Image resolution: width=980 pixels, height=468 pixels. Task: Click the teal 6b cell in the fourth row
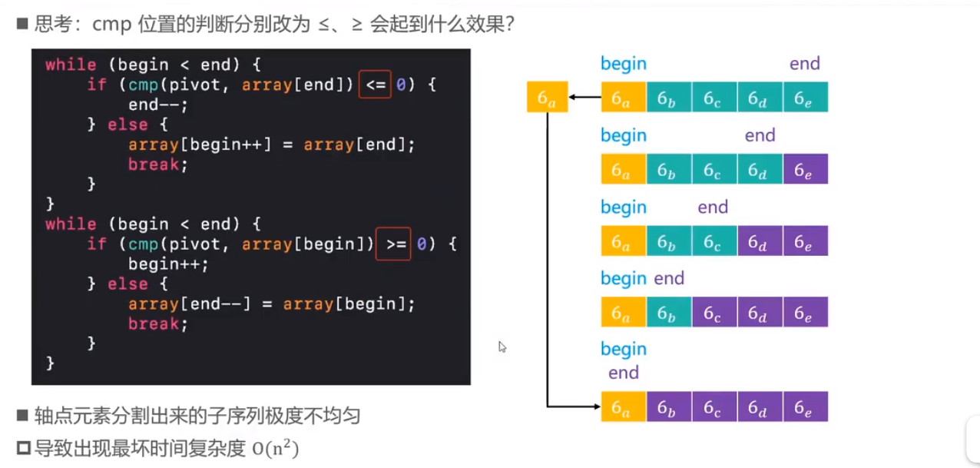(x=668, y=312)
